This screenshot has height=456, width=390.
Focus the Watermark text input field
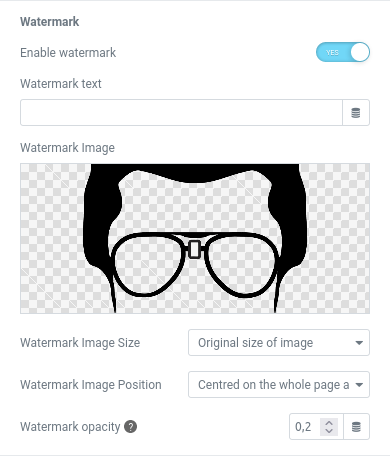[x=181, y=113]
